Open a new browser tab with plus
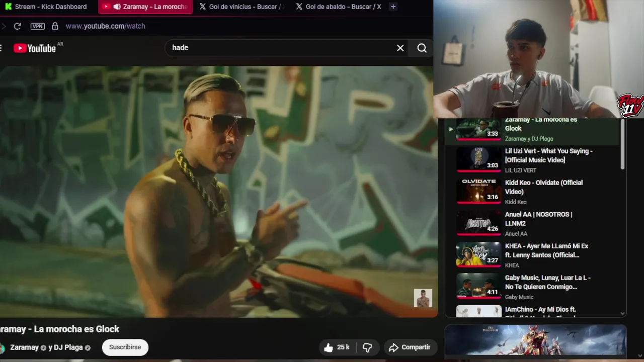Viewport: 644px width, 362px height. 393,7
